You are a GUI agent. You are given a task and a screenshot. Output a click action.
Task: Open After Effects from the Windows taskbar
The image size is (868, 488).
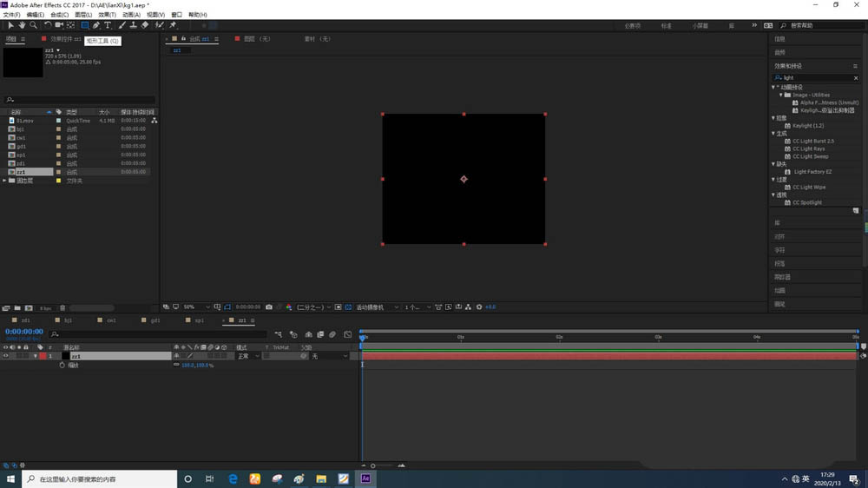(365, 478)
